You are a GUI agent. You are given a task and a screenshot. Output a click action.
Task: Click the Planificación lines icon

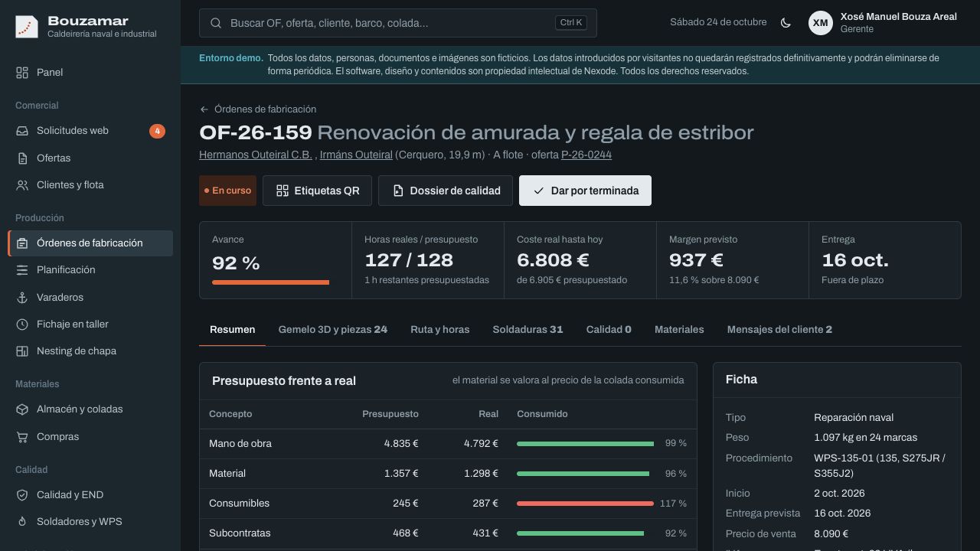coord(22,270)
